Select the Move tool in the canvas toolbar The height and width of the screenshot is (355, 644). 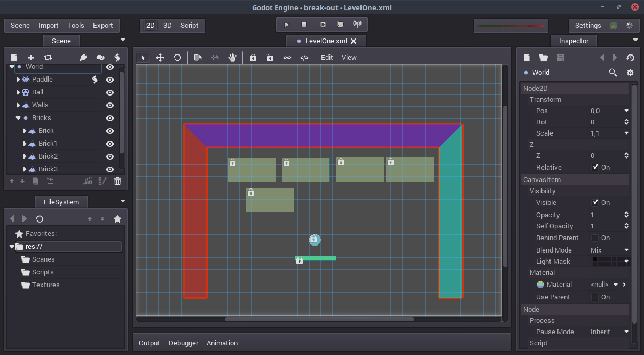click(x=160, y=57)
